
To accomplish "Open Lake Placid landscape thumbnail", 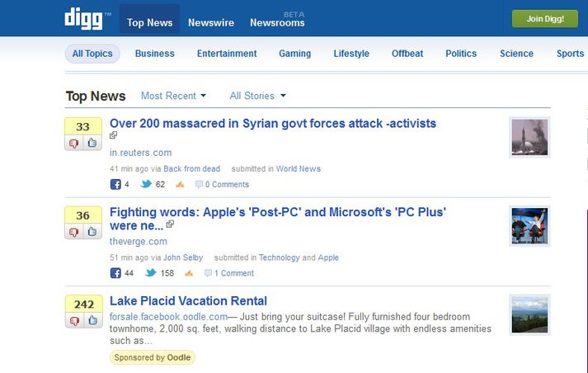I will [529, 314].
